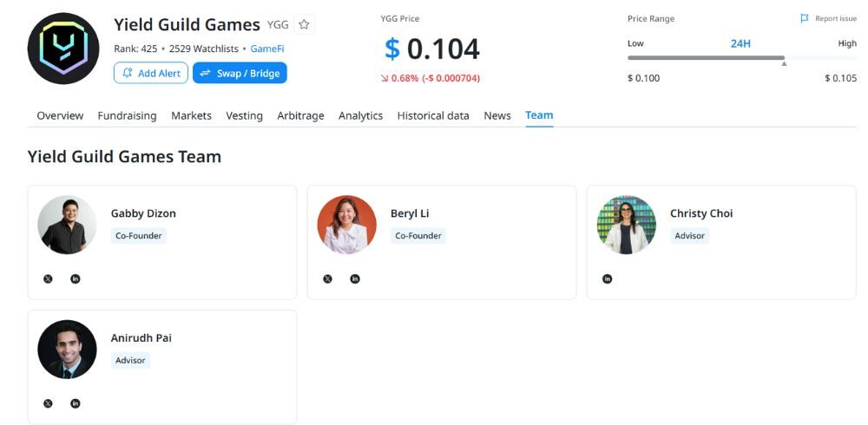Go to the Analytics tab
868x425 pixels.
click(360, 115)
